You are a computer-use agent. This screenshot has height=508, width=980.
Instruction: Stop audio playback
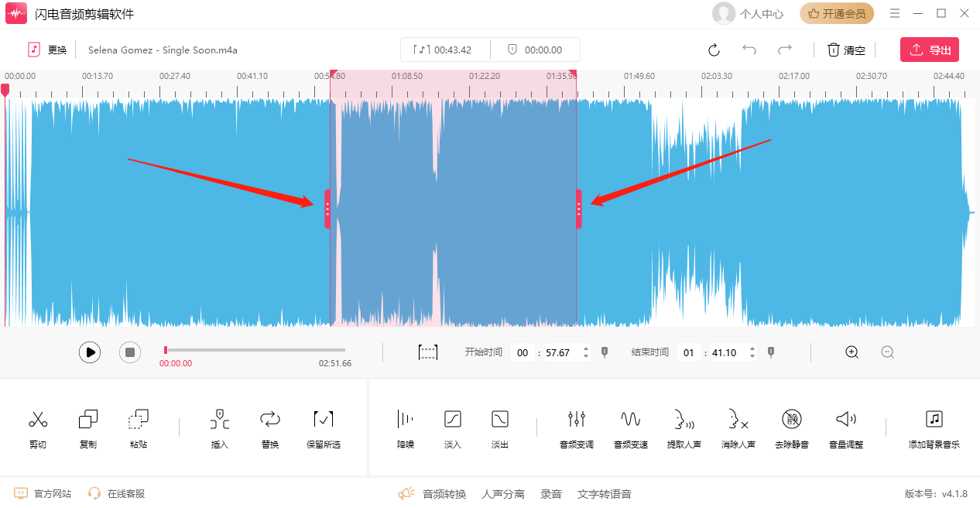[x=130, y=352]
